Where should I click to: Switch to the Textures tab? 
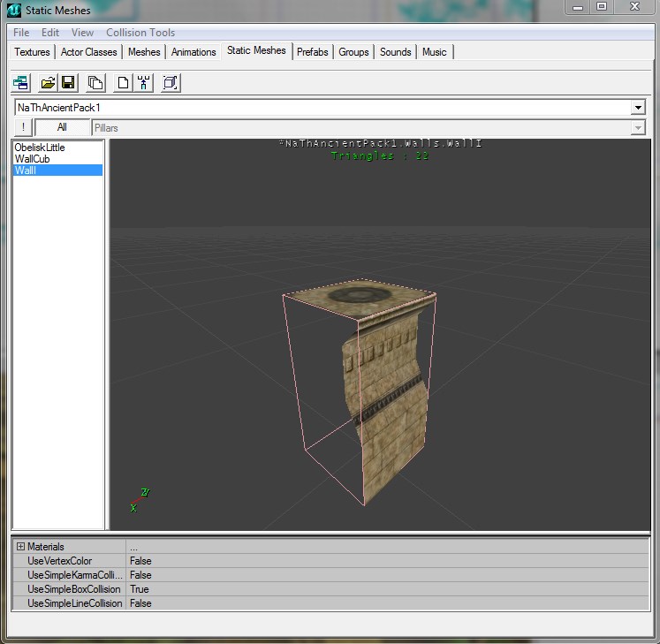click(33, 52)
